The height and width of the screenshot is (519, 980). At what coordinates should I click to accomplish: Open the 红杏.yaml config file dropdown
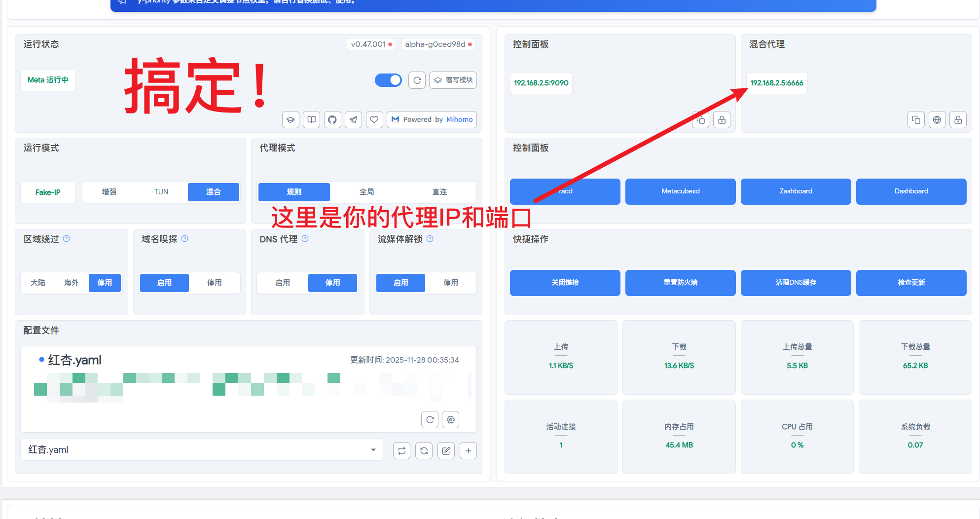(x=201, y=450)
